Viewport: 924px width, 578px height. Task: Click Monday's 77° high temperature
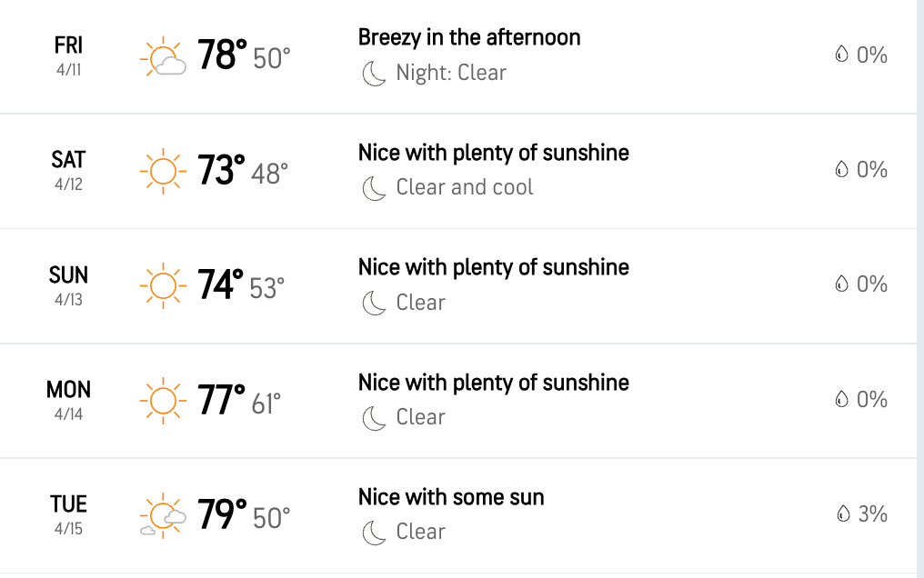(x=221, y=400)
